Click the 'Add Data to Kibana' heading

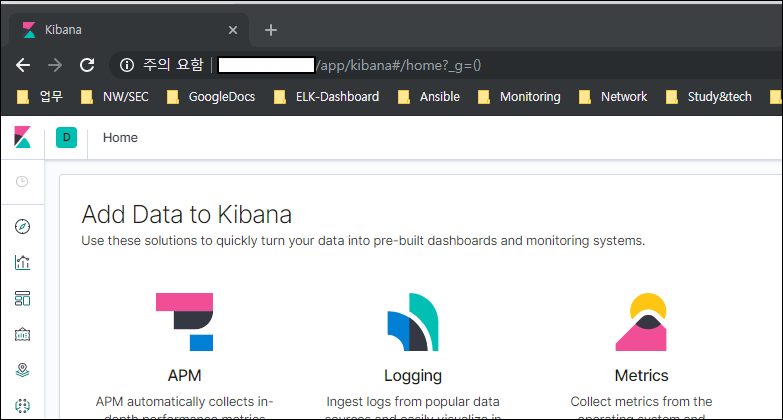(x=187, y=215)
